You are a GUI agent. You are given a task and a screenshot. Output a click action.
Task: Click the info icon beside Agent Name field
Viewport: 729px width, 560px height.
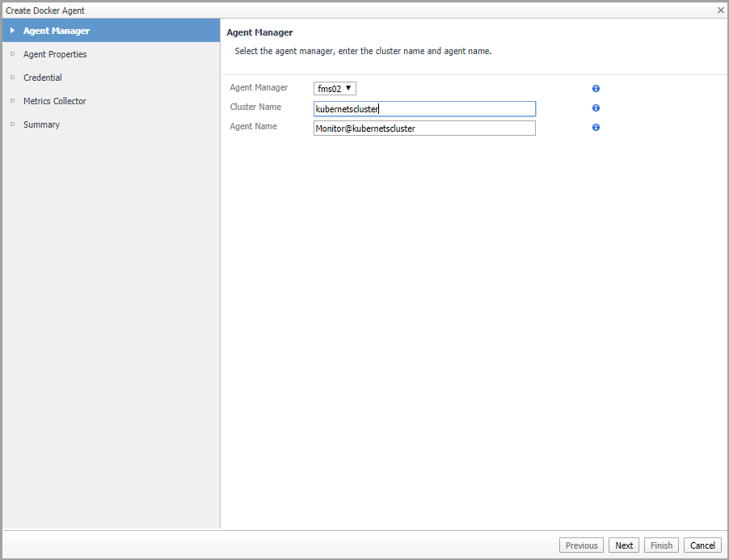tap(596, 128)
